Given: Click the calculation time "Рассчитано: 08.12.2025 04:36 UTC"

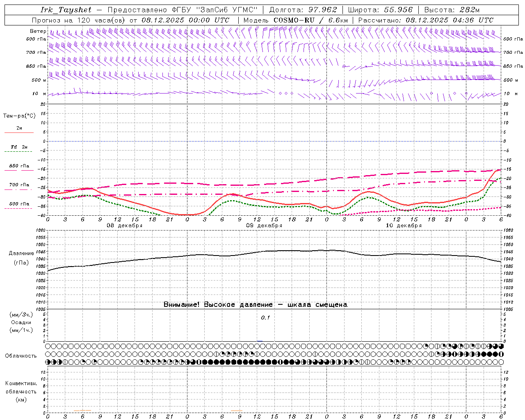Looking at the screenshot, I should pos(426,20).
